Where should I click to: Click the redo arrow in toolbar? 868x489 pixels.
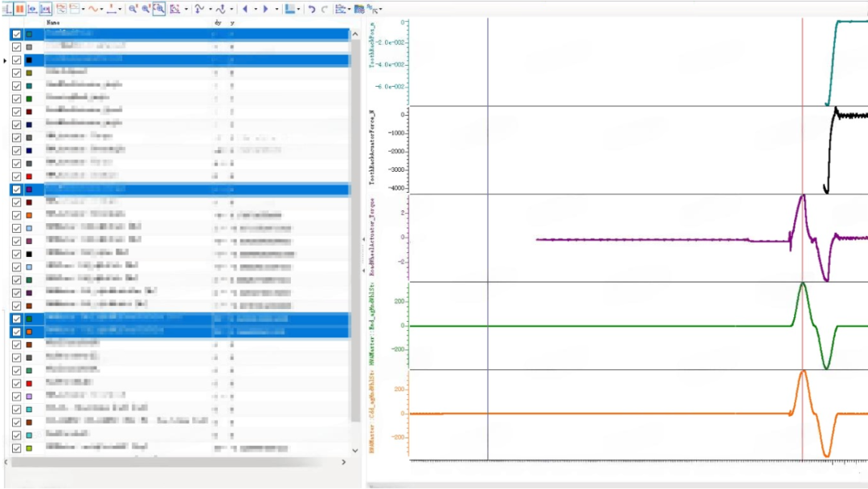pos(324,9)
